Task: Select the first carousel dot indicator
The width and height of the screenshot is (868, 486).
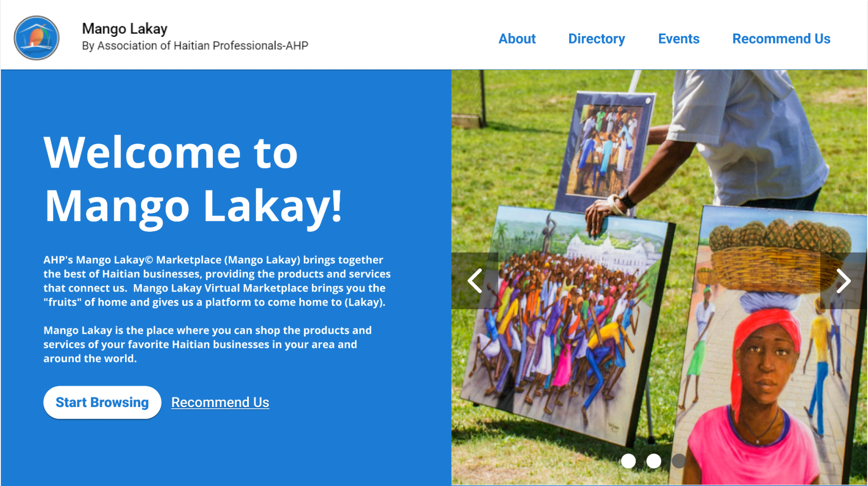Action: [x=628, y=461]
